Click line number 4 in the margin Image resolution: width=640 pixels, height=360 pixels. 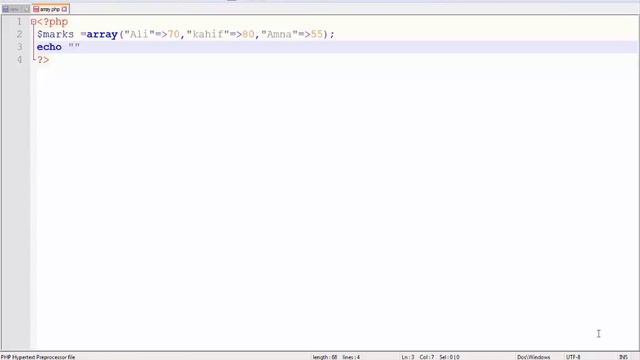coord(19,60)
